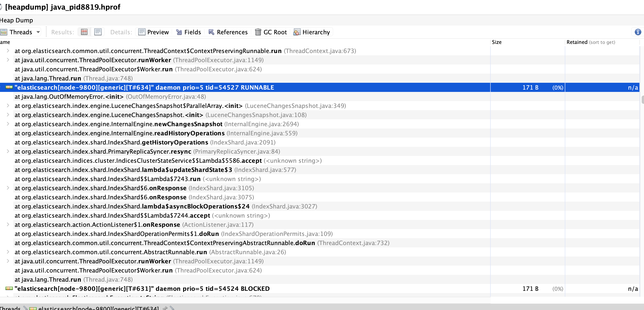Switch results to table view icon

pos(84,32)
